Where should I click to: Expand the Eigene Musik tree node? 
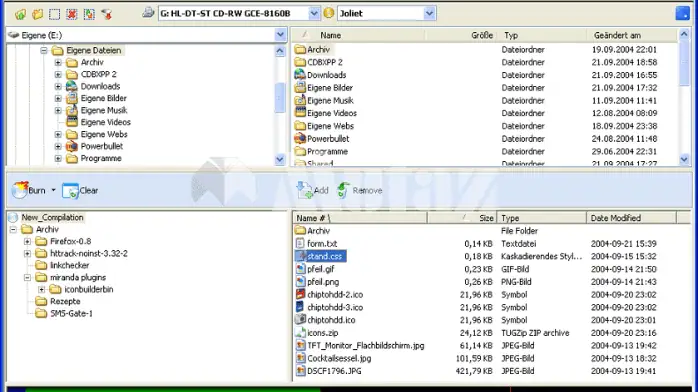pyautogui.click(x=58, y=110)
